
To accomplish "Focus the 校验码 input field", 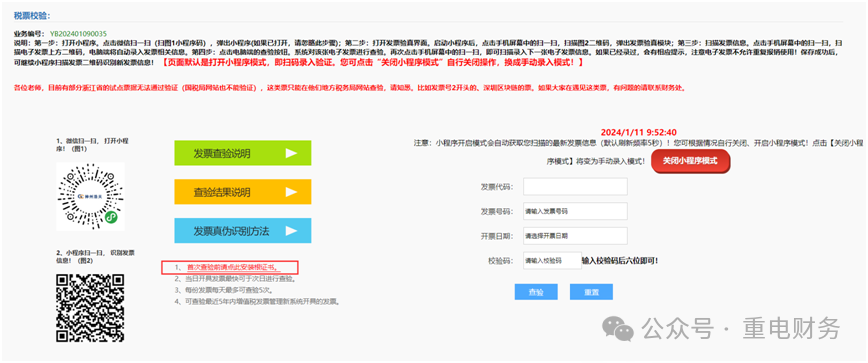I will (551, 260).
